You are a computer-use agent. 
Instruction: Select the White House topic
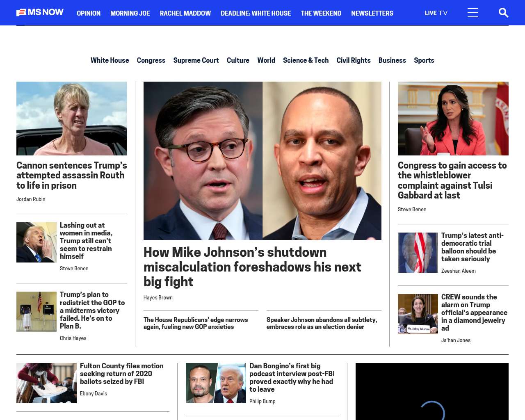tap(110, 60)
